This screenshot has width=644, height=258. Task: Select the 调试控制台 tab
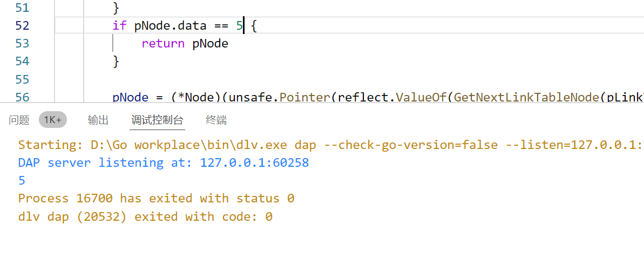point(157,120)
